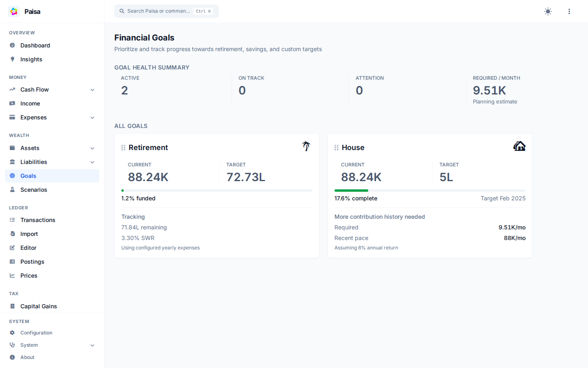Viewport: 588px width, 368px height.
Task: Click the "9.51K/mo" required value
Action: point(512,227)
